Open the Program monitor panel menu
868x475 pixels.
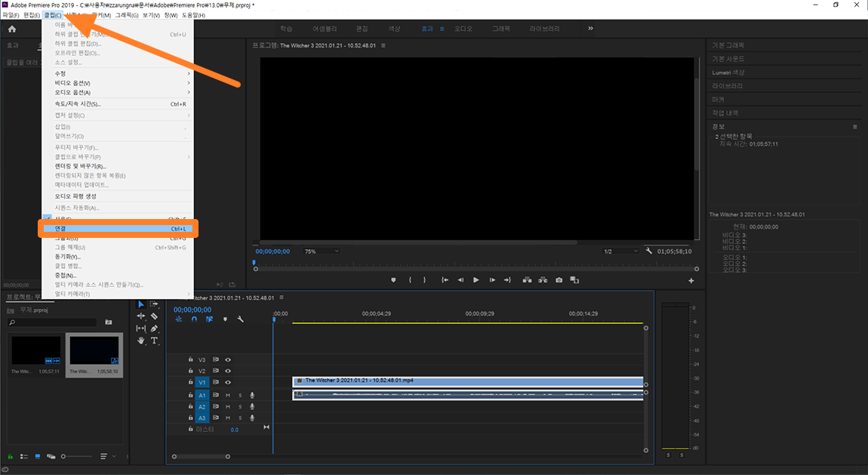tap(383, 45)
